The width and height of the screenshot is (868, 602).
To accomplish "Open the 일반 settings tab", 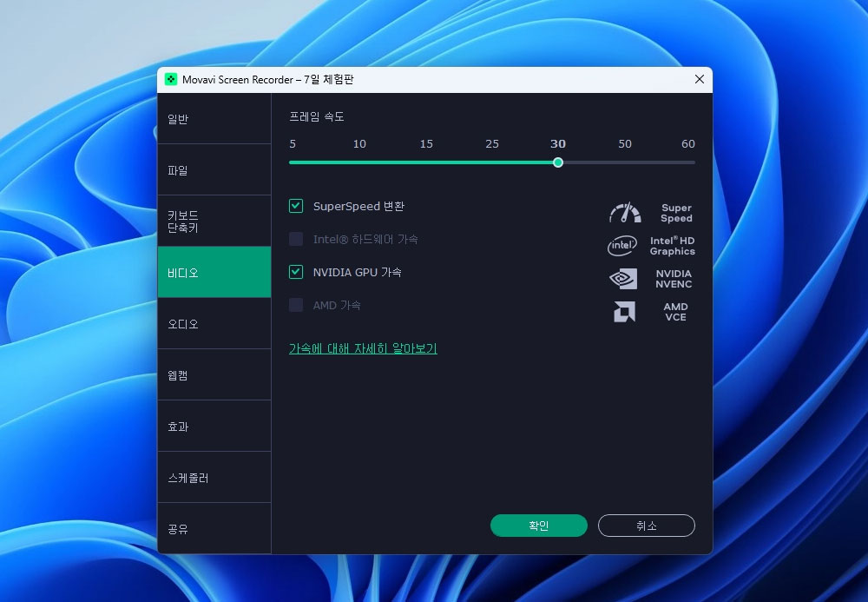I will 214,118.
